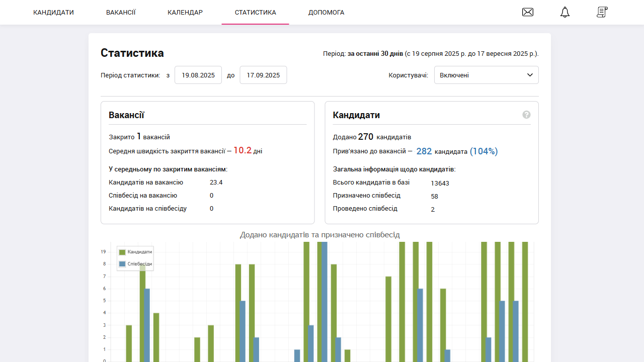Open the Користувачі filter showing Включені
The width and height of the screenshot is (644, 362).
click(x=486, y=74)
